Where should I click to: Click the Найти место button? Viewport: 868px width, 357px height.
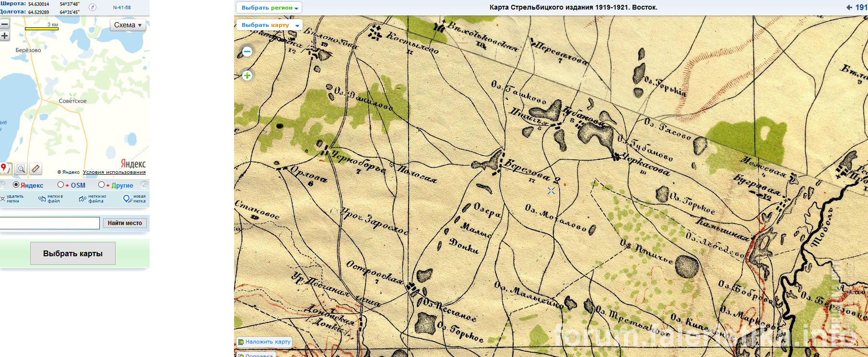125,223
